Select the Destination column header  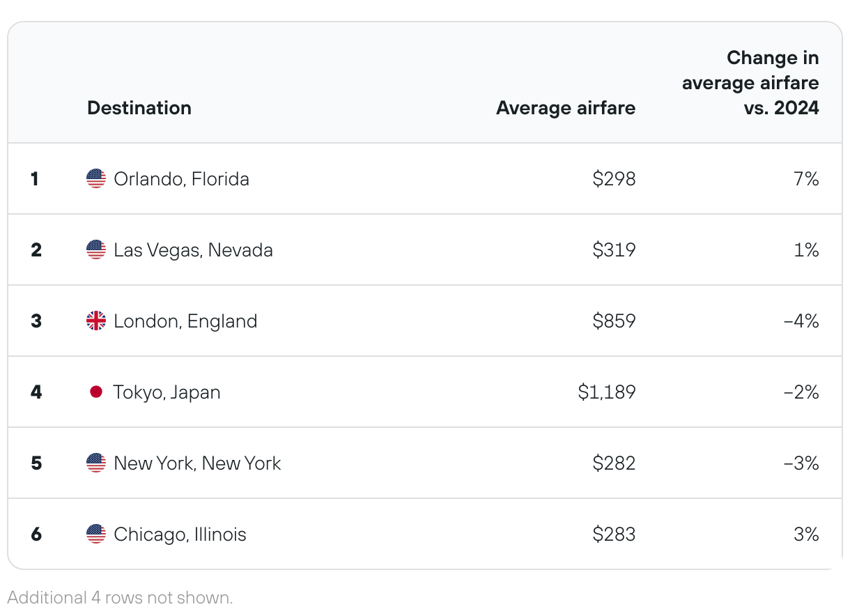click(139, 108)
